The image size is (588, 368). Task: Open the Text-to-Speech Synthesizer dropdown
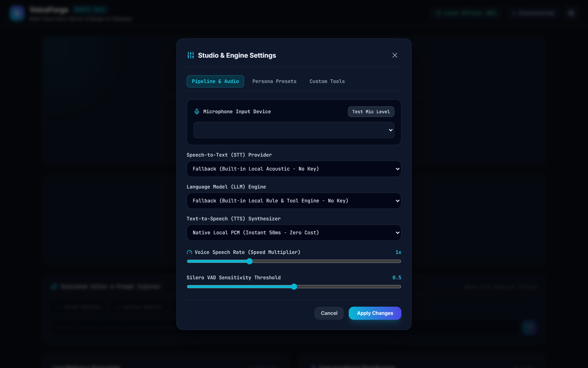[294, 233]
